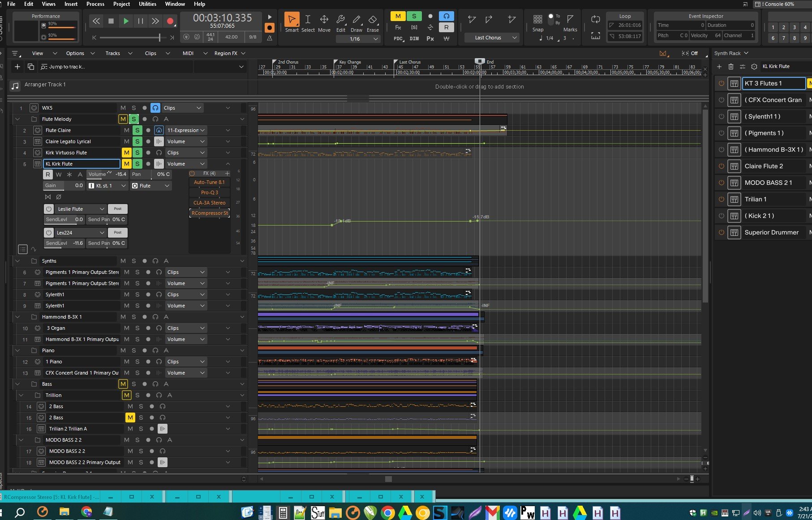Screen dimensions: 812x520
Task: Adjust the Lex224 SendLevel slider
Action: pyautogui.click(x=64, y=243)
